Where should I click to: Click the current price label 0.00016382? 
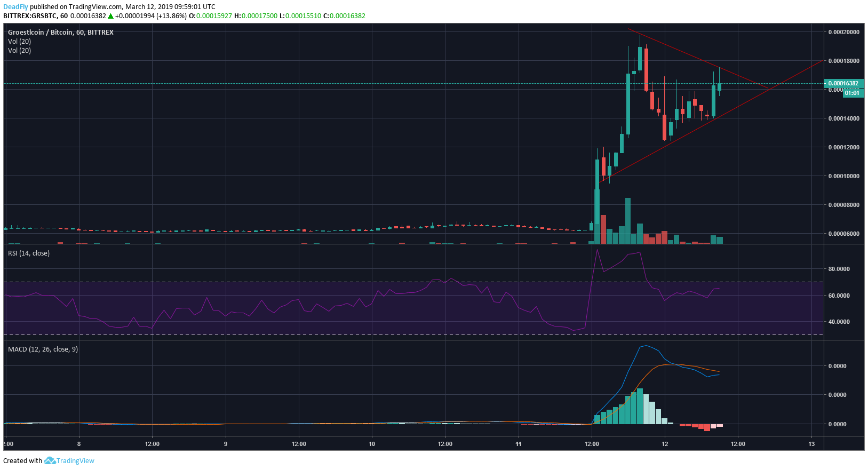click(843, 83)
